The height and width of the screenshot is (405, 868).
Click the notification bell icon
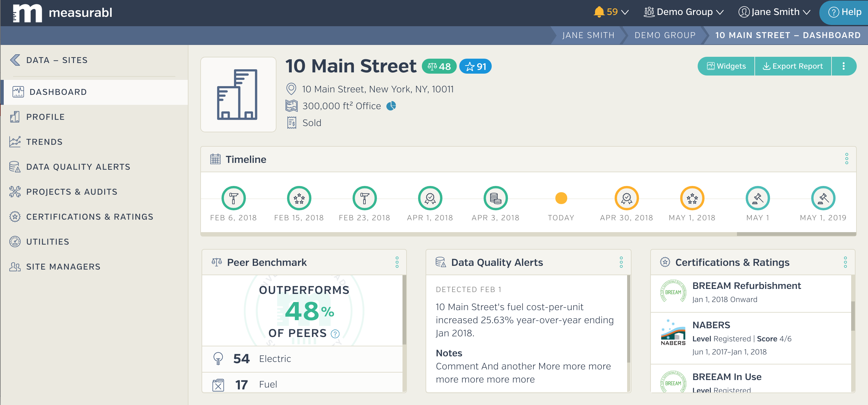[599, 12]
